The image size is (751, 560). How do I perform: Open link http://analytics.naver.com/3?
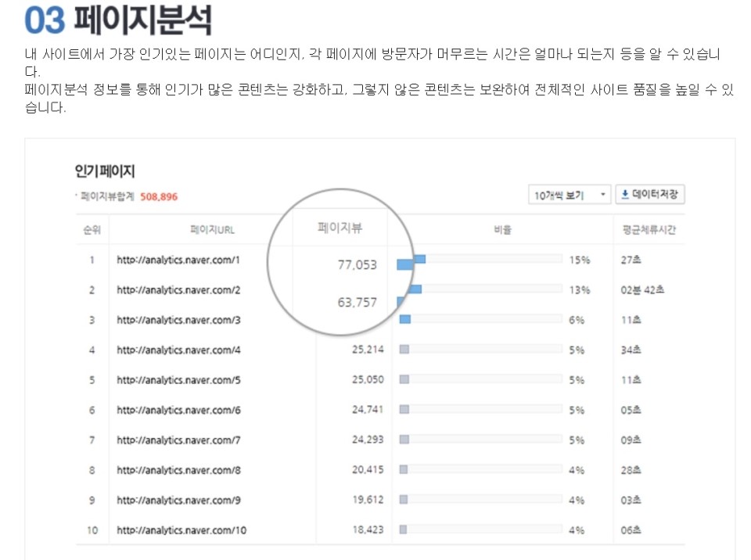tap(178, 320)
